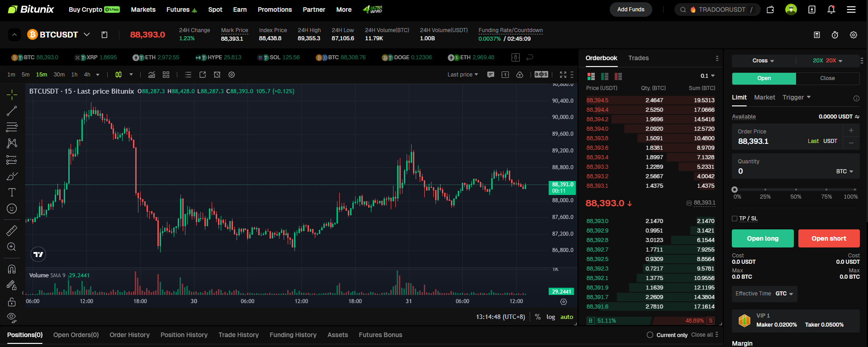Click the Close all link
This screenshot has width=868, height=347.
[x=702, y=335]
